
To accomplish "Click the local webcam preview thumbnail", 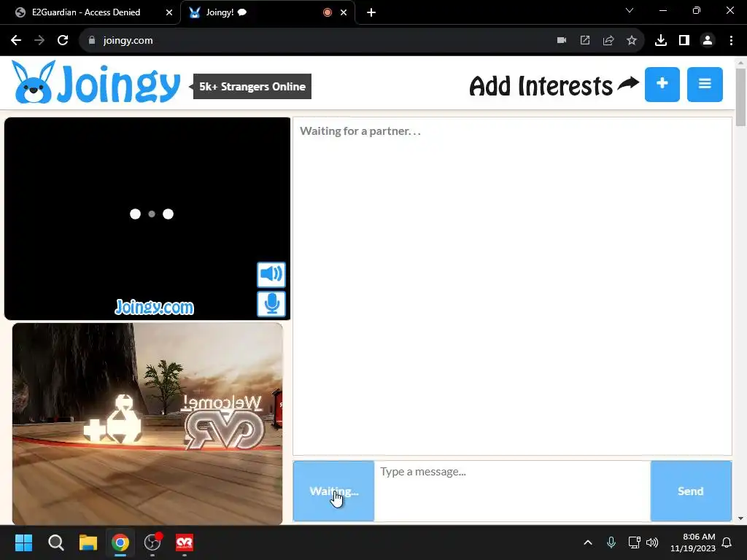I will pos(147,424).
